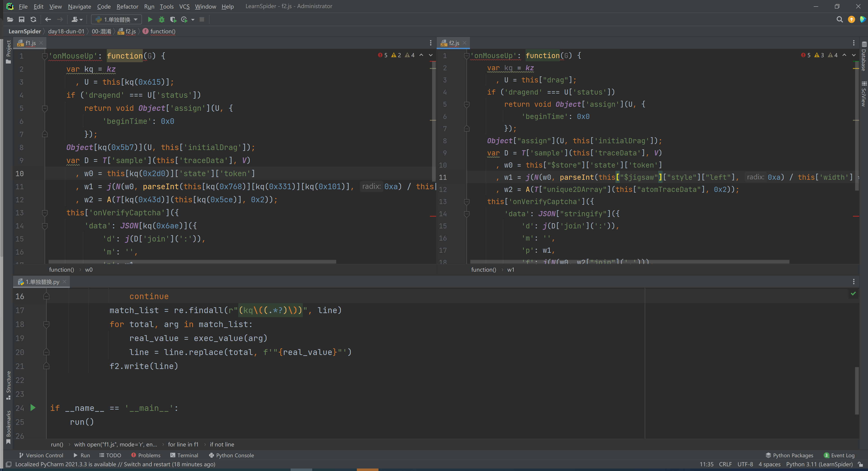The height and width of the screenshot is (471, 868).
Task: Click the UTF-8 encoding selector
Action: click(745, 464)
